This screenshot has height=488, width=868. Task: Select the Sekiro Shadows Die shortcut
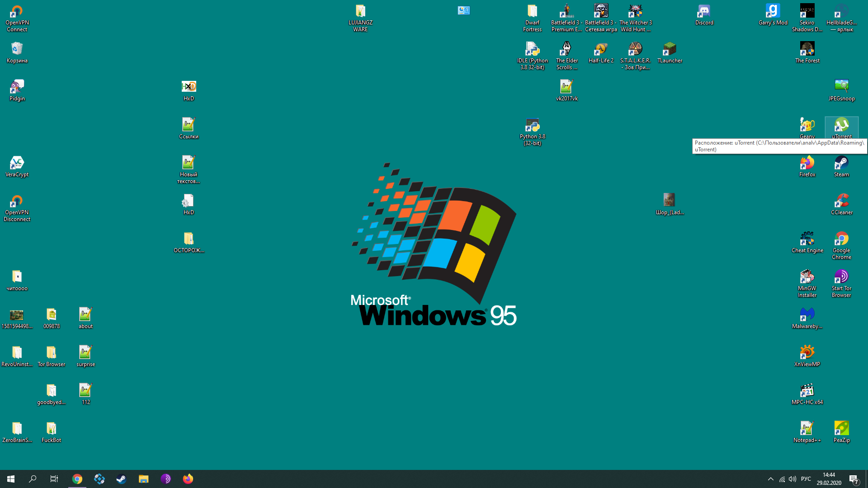point(807,18)
